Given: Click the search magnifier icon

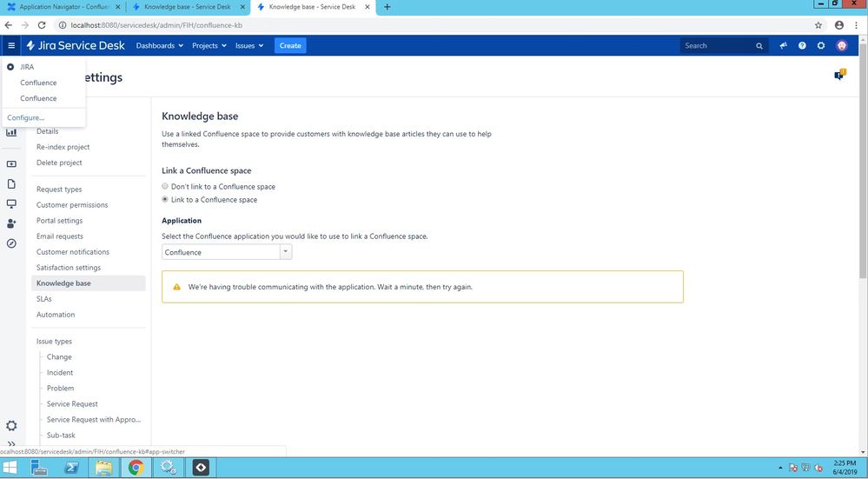Looking at the screenshot, I should pos(759,46).
